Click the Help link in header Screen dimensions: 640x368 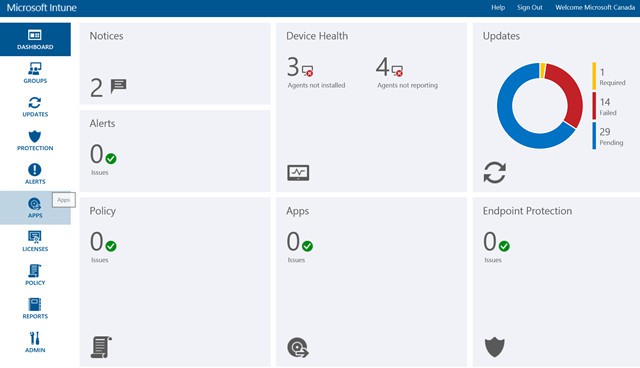[498, 7]
